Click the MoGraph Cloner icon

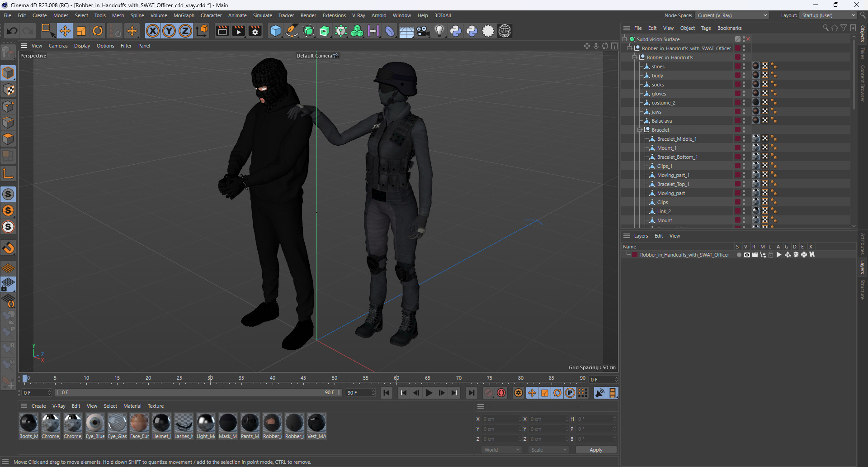tap(357, 31)
